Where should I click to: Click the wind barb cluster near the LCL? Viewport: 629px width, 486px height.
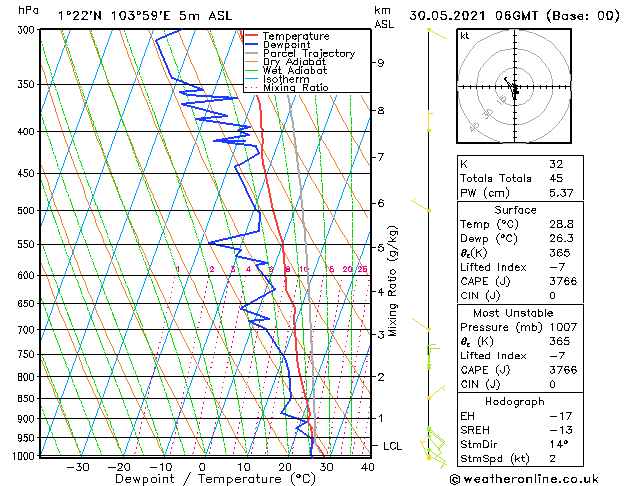coord(435,440)
